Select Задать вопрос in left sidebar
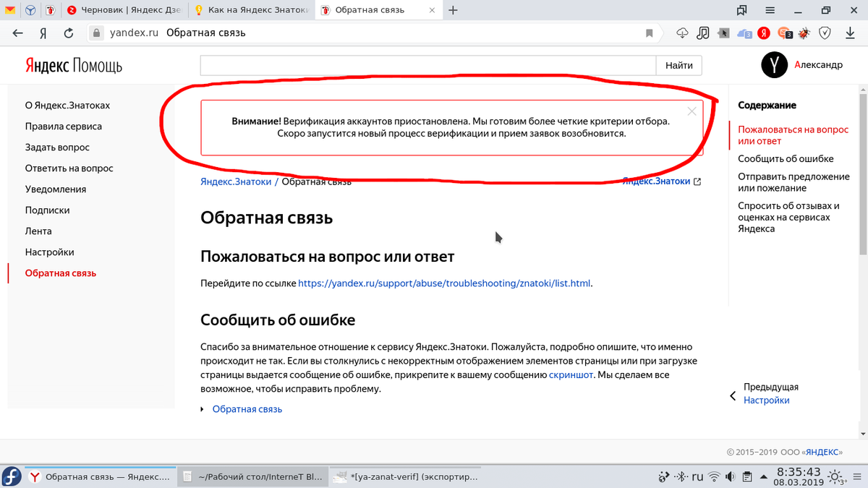This screenshot has width=868, height=488. [57, 147]
